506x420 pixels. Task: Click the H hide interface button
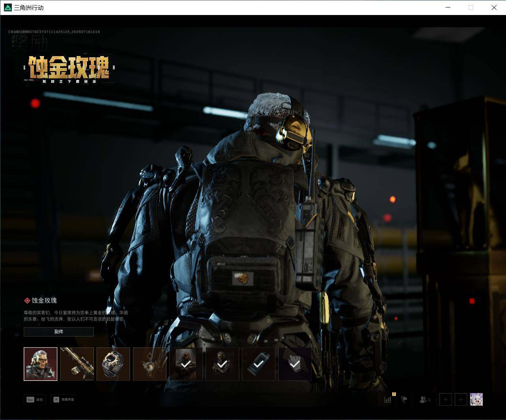pyautogui.click(x=64, y=399)
